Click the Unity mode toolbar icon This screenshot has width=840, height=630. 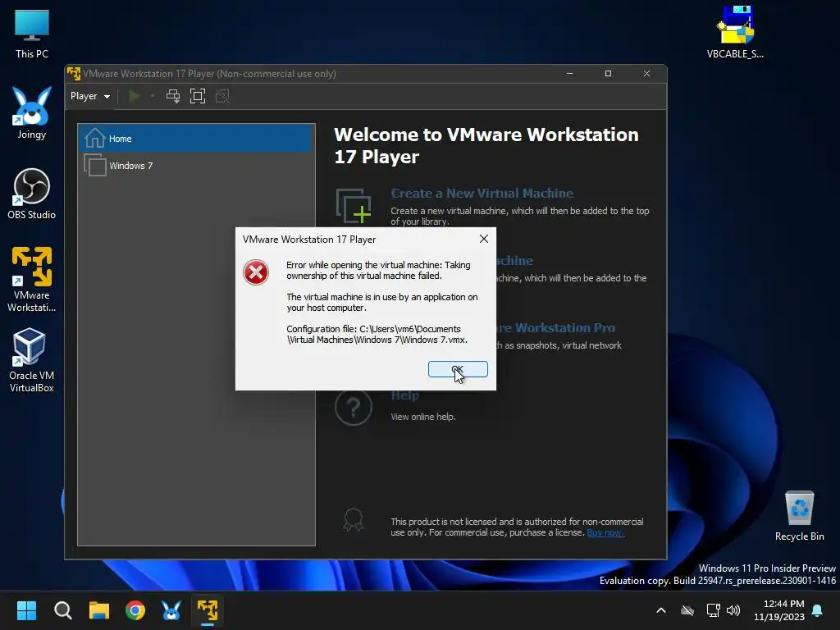click(222, 96)
